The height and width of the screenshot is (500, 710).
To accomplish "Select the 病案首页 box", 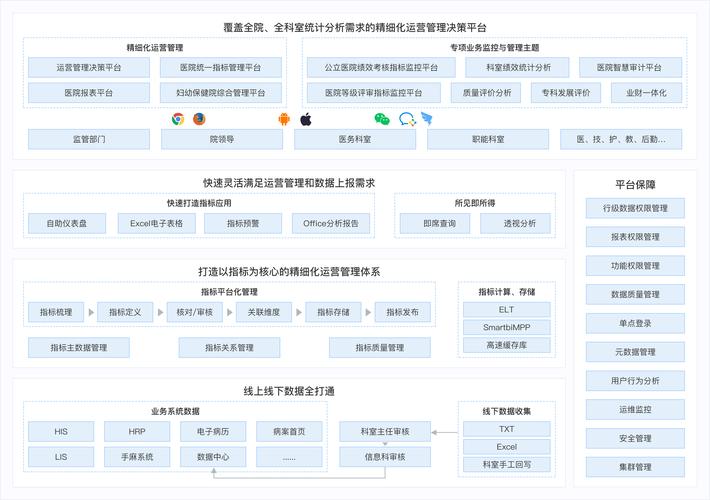I will 289,432.
